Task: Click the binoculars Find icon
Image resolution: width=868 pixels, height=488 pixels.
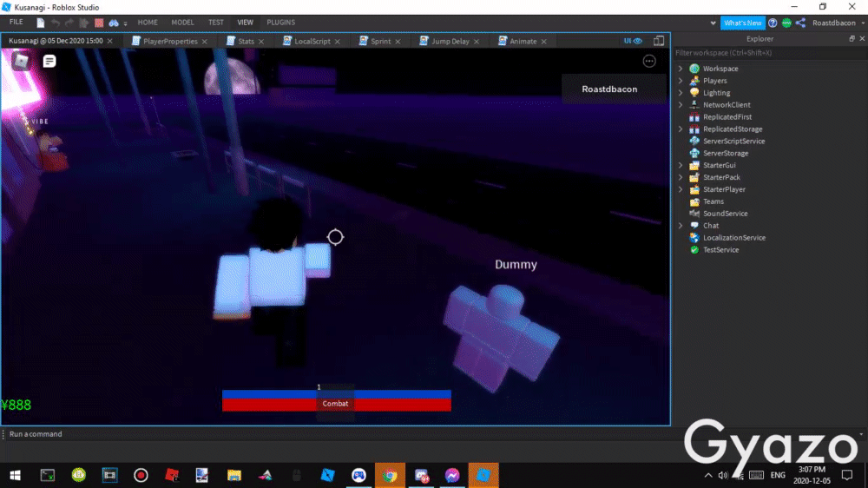Action: [114, 23]
